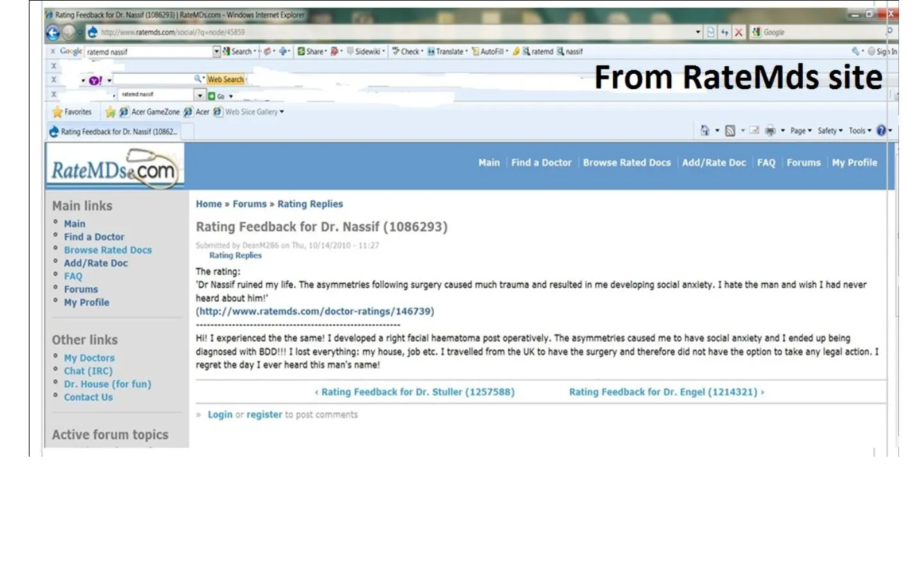The image size is (924, 578).
Task: Click the 'ratemd' find-word button
Action: (x=538, y=51)
